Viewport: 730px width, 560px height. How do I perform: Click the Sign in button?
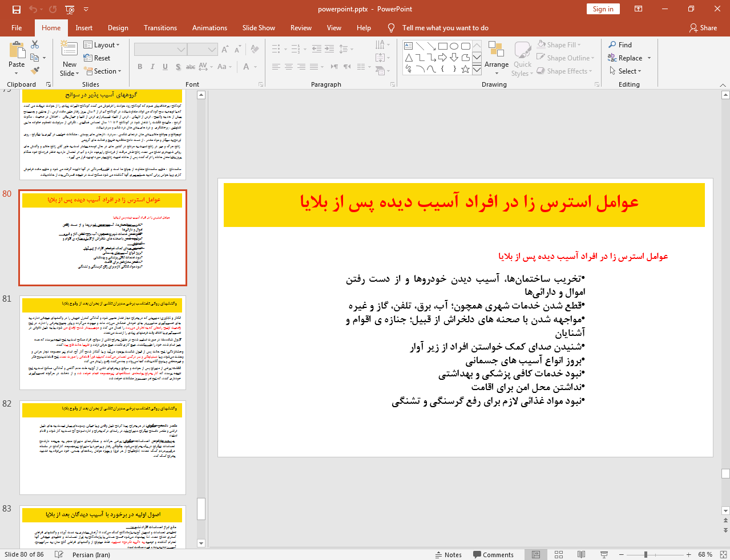pyautogui.click(x=603, y=9)
